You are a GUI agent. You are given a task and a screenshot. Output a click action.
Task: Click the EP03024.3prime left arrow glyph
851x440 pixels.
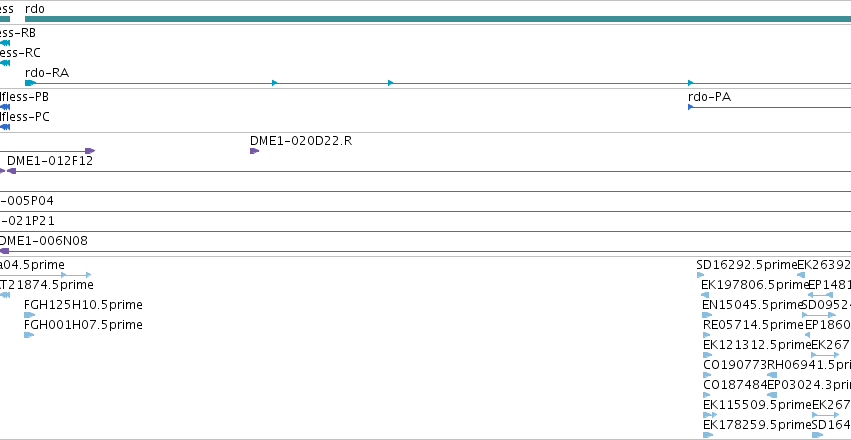click(772, 395)
